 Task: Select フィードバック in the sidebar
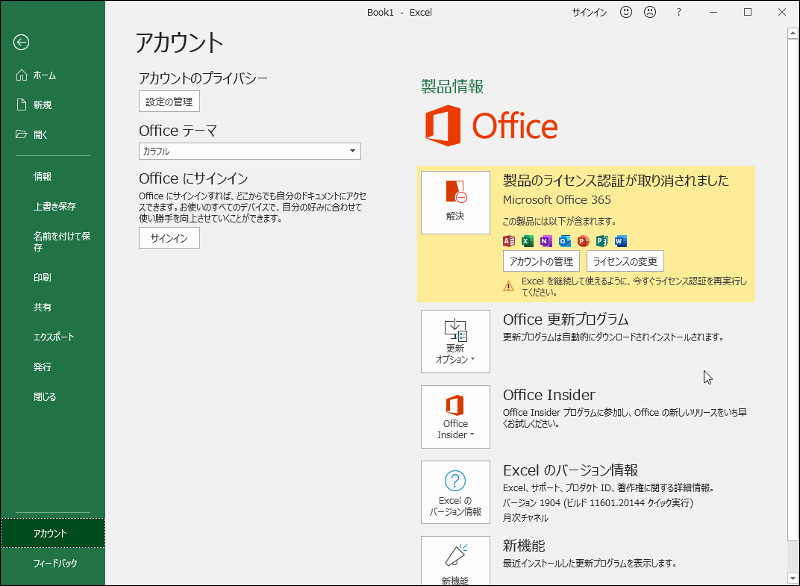53,563
